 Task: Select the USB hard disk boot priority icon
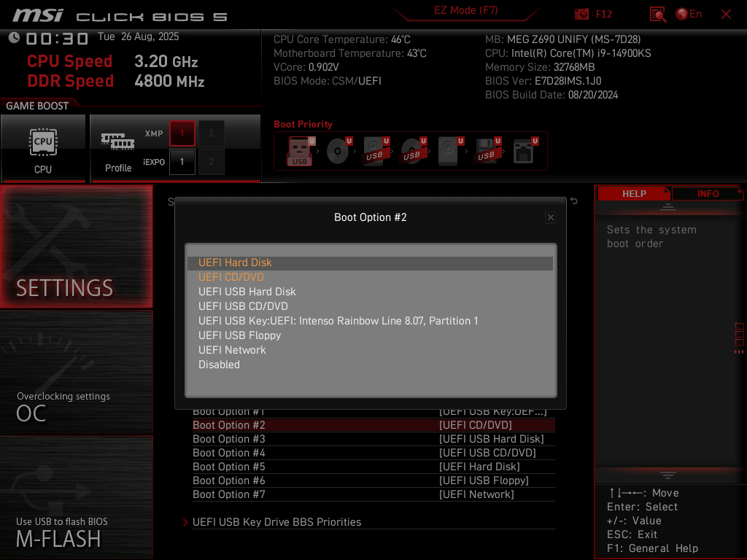[x=376, y=151]
